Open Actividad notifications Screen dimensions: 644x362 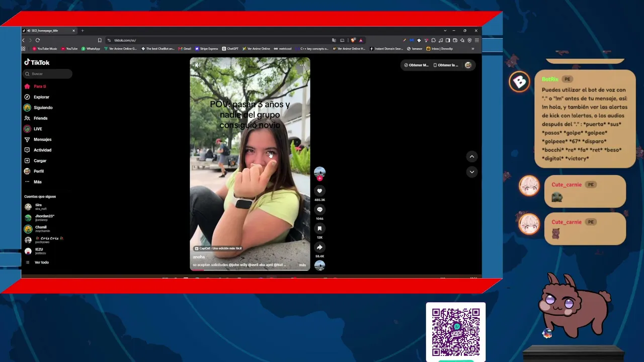pyautogui.click(x=38, y=150)
